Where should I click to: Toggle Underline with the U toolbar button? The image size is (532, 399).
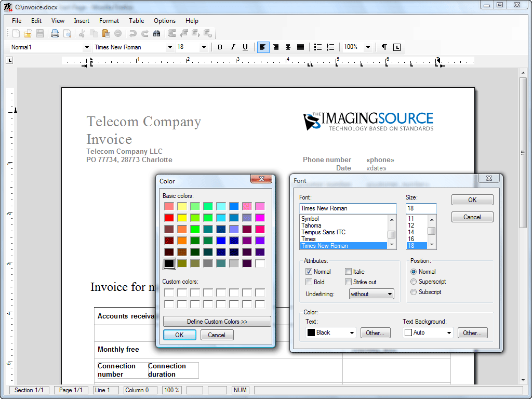tap(245, 47)
